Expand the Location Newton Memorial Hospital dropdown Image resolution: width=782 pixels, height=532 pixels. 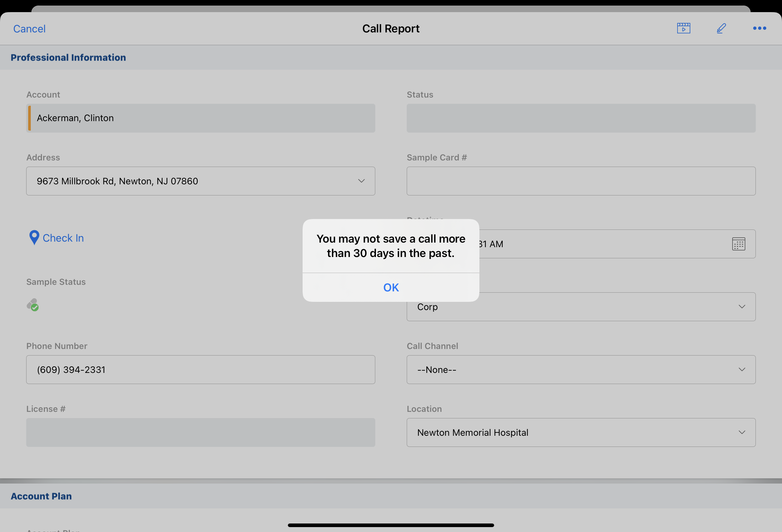pyautogui.click(x=581, y=432)
